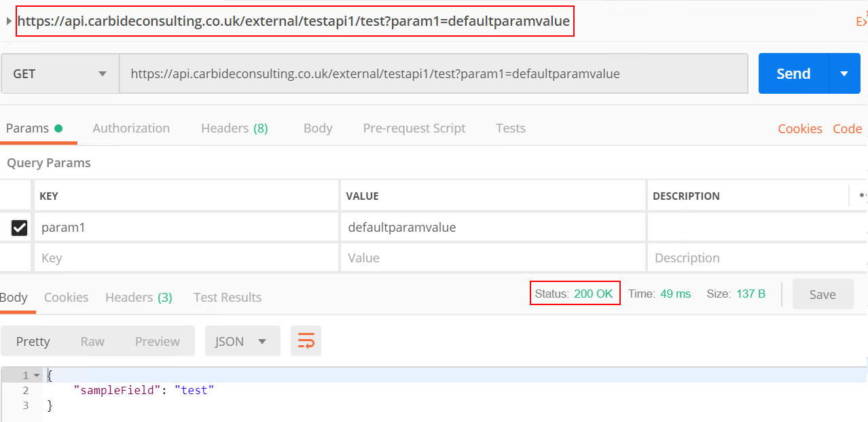Open the request Headers (8) tab
Viewport: 868px width, 422px height.
click(x=234, y=128)
